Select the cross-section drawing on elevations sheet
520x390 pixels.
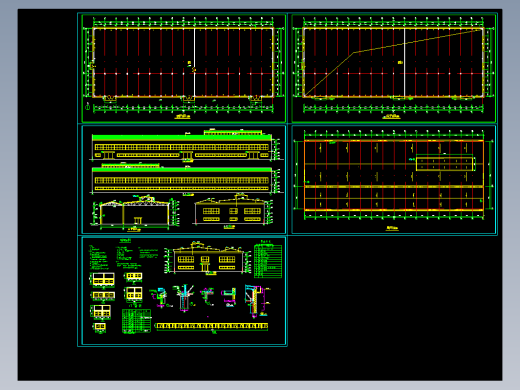(135, 212)
